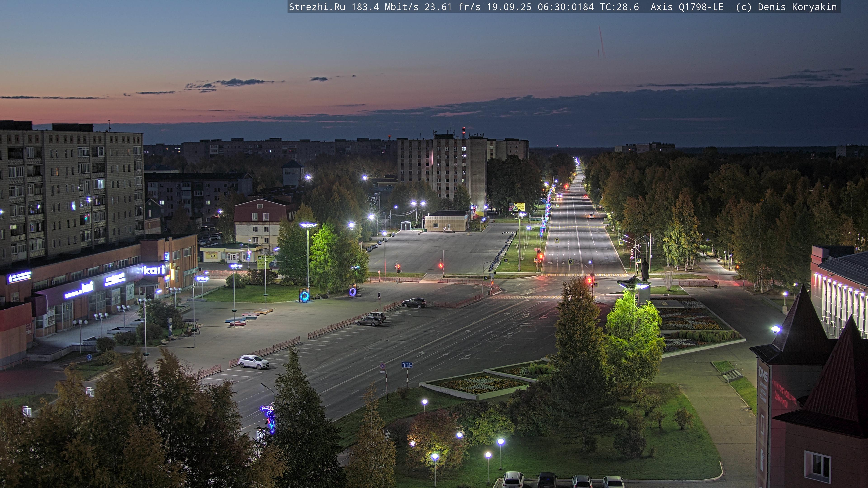Screen dimensions: 868x488
Task: Click the small kari sign over entrance
Action: tap(87, 287)
